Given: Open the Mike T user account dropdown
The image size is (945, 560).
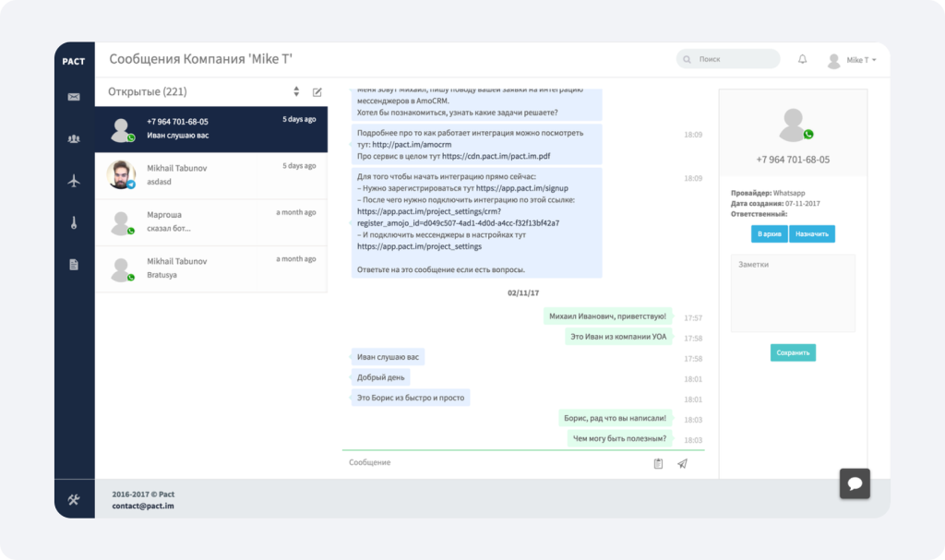Looking at the screenshot, I should [x=852, y=60].
